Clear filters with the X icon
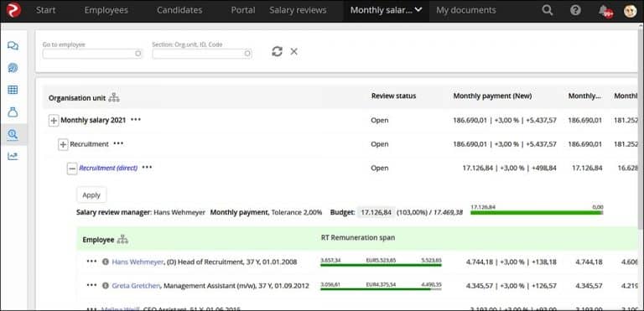Image resolution: width=644 pixels, height=311 pixels. pyautogui.click(x=294, y=51)
